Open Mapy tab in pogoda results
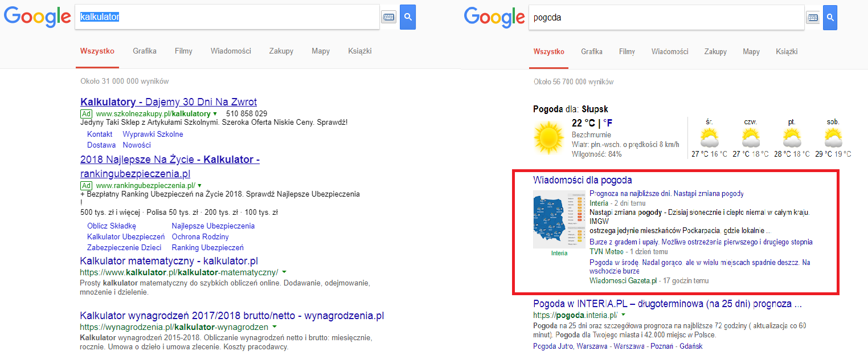 click(751, 51)
